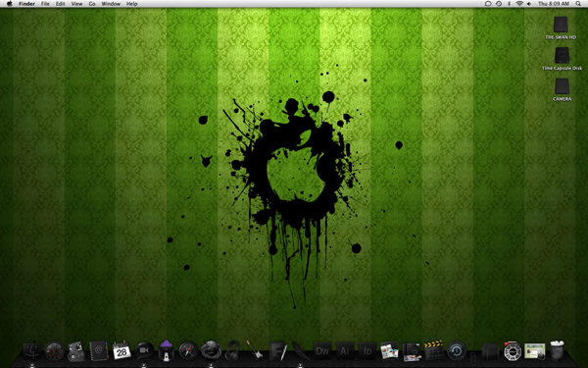This screenshot has height=368, width=588.
Task: Open the dark folder stack in Dock
Action: [x=491, y=351]
